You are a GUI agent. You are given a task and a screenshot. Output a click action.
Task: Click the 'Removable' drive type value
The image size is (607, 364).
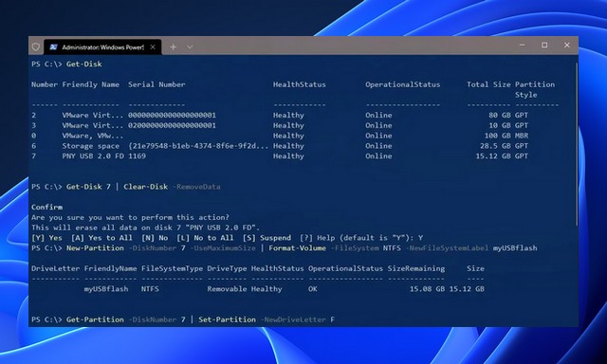coord(227,288)
